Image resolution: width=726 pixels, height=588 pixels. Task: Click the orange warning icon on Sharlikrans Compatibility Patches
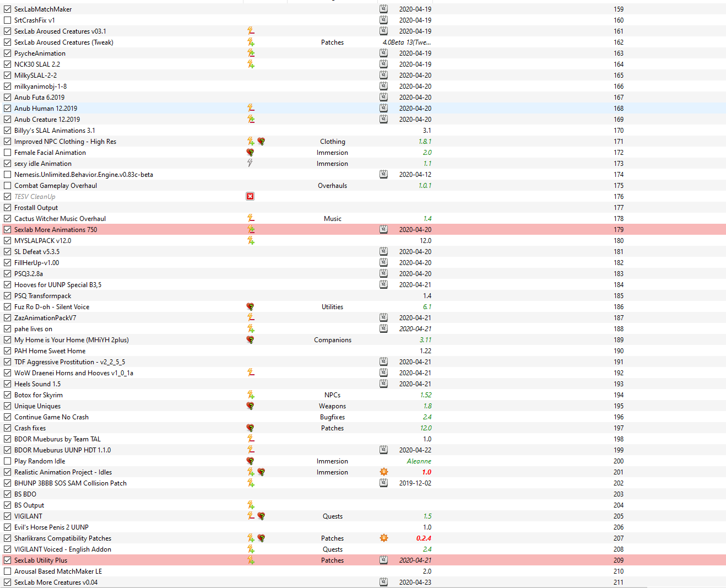(x=384, y=538)
